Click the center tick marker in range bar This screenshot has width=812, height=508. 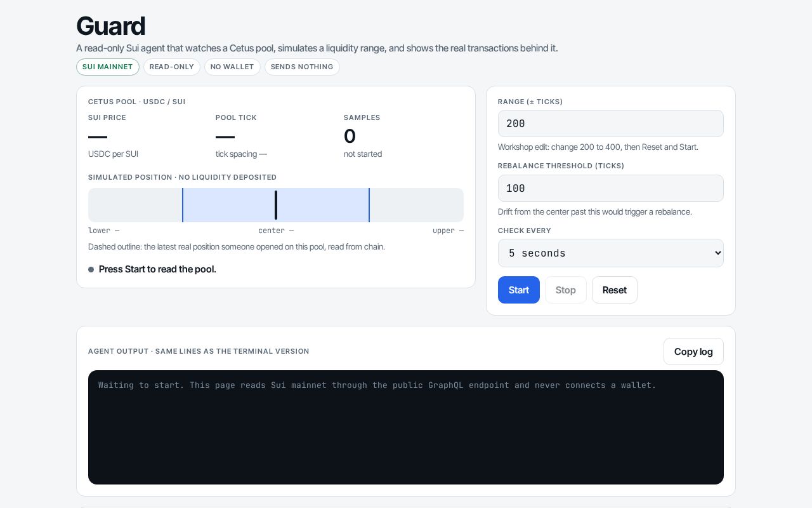coord(276,205)
